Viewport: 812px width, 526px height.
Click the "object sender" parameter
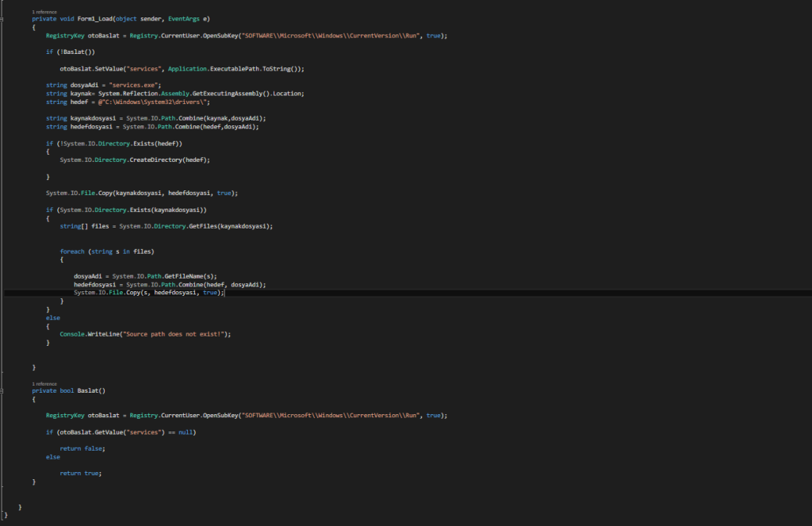pyautogui.click(x=138, y=19)
